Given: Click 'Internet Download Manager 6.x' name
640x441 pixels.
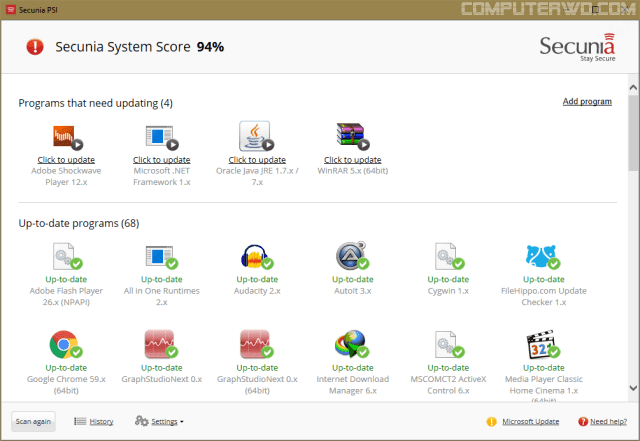Looking at the screenshot, I should (x=353, y=385).
